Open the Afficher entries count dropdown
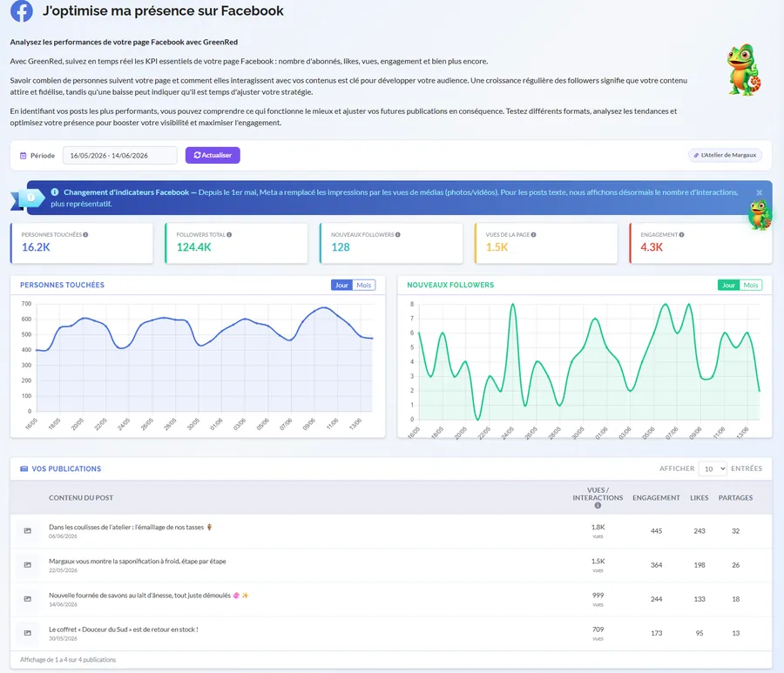The height and width of the screenshot is (673, 784). pyautogui.click(x=713, y=468)
